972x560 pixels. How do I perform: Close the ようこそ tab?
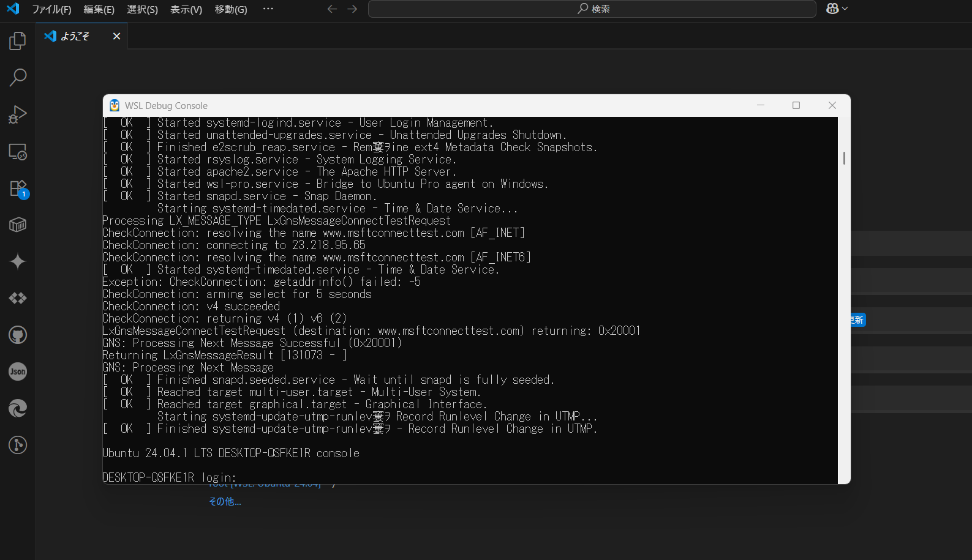[x=116, y=36]
